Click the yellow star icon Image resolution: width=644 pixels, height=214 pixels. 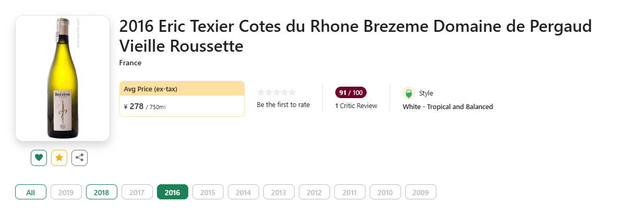pos(59,158)
